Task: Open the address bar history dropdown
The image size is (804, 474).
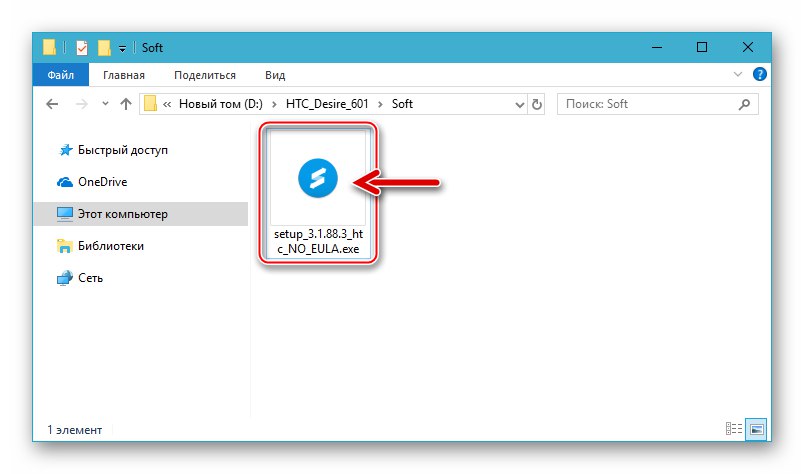Action: [519, 105]
